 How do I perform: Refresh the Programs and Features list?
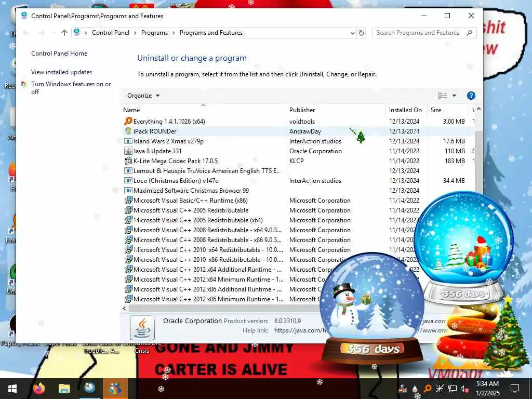click(x=362, y=33)
